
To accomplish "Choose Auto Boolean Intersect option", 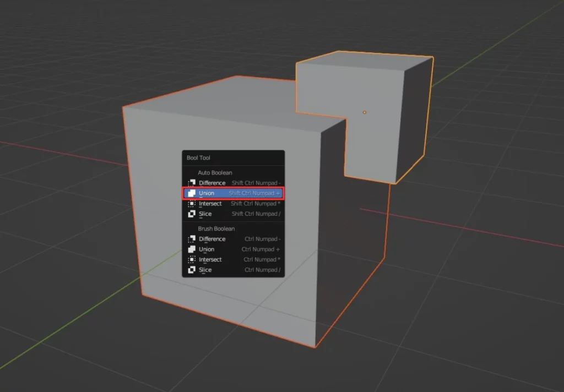I will [234, 204].
